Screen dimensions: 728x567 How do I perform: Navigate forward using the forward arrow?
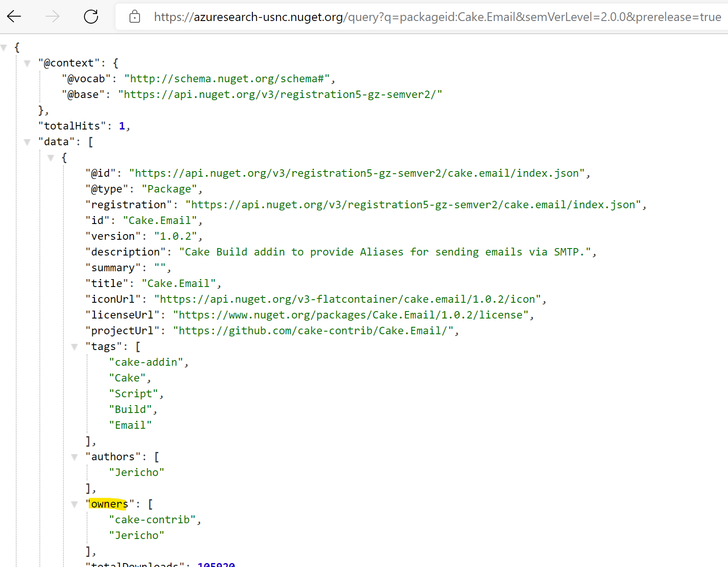coord(52,17)
